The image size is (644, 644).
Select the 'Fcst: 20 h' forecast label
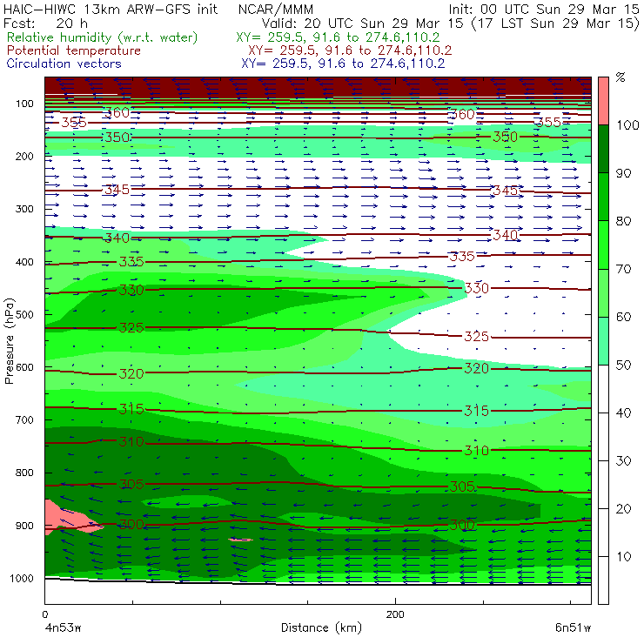tap(45, 23)
